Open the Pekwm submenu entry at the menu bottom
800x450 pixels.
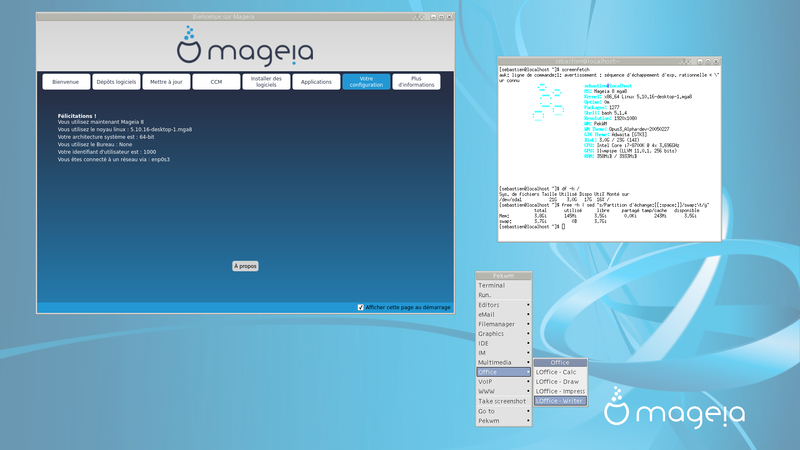(x=504, y=420)
